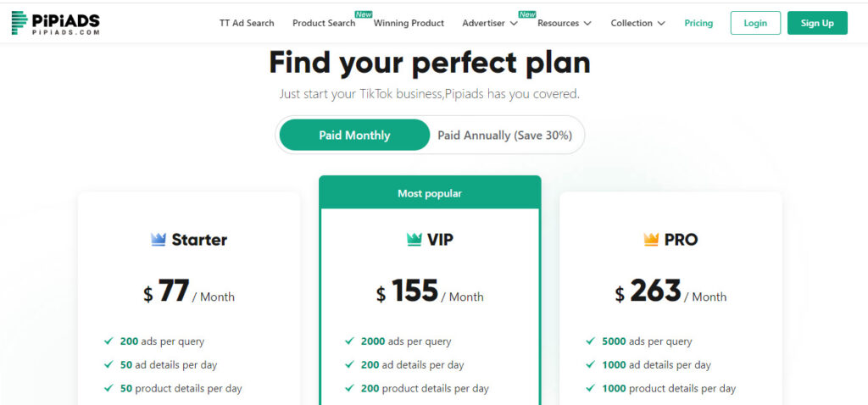The image size is (868, 405).
Task: Click the orange PRO crown icon
Action: tap(651, 240)
